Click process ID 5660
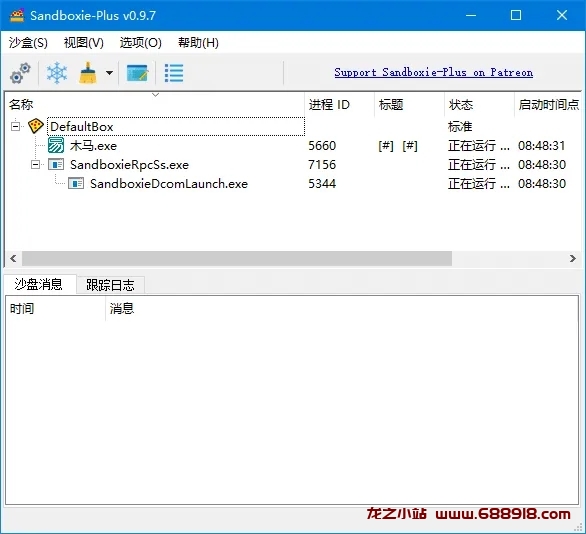Viewport: 586px width, 534px height. point(322,145)
